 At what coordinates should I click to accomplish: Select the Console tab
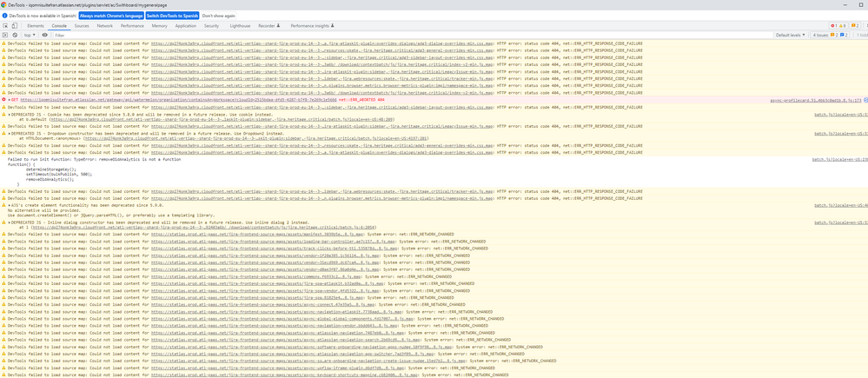(59, 26)
